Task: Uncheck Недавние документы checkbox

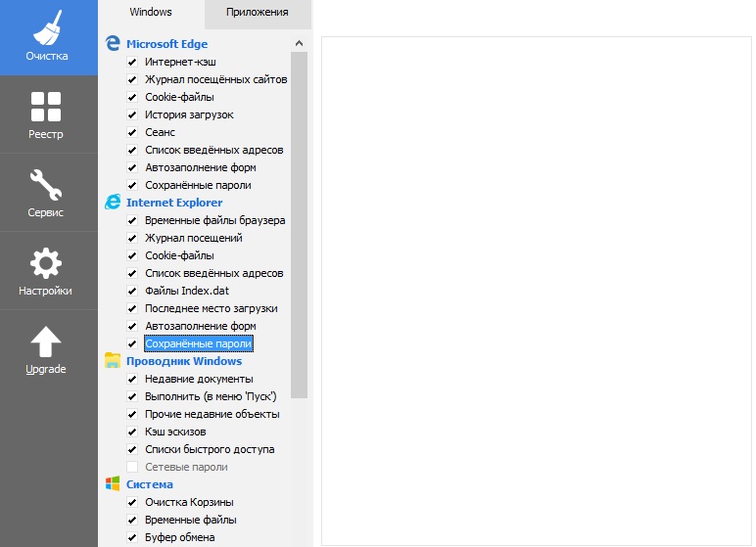Action: point(132,379)
